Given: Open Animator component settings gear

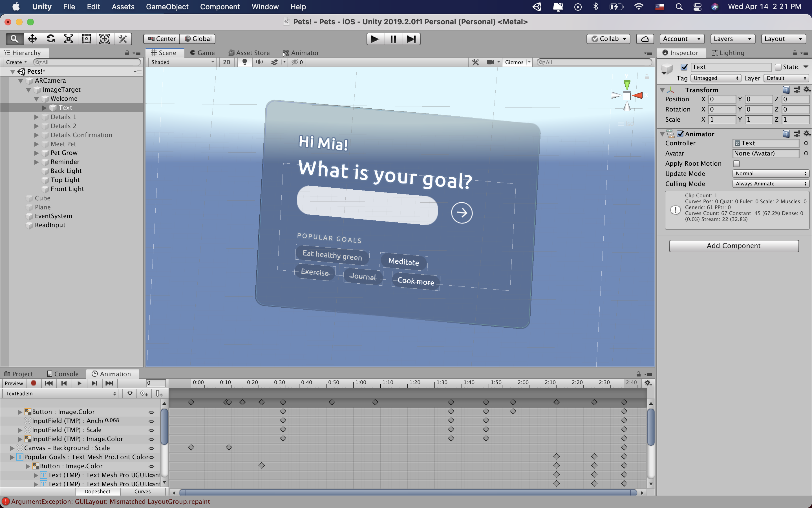Looking at the screenshot, I should point(806,134).
